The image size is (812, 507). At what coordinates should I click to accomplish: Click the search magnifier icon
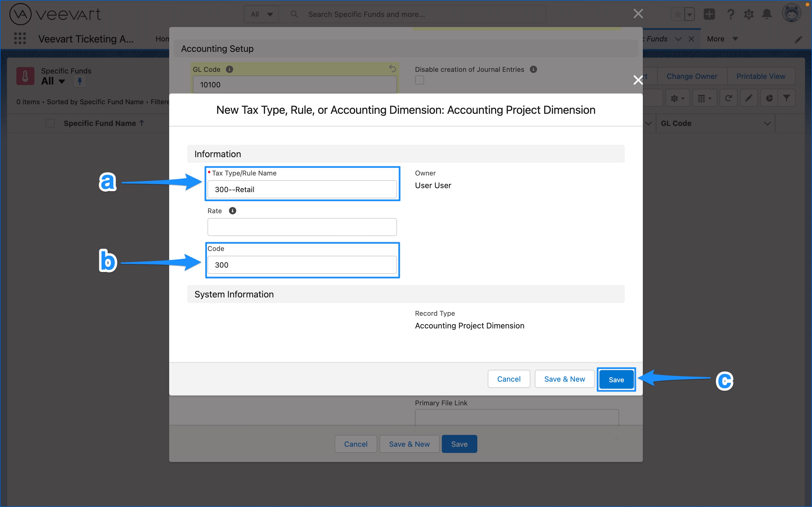(294, 14)
